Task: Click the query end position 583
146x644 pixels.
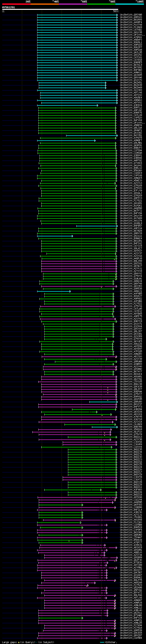Action: tap(115, 11)
